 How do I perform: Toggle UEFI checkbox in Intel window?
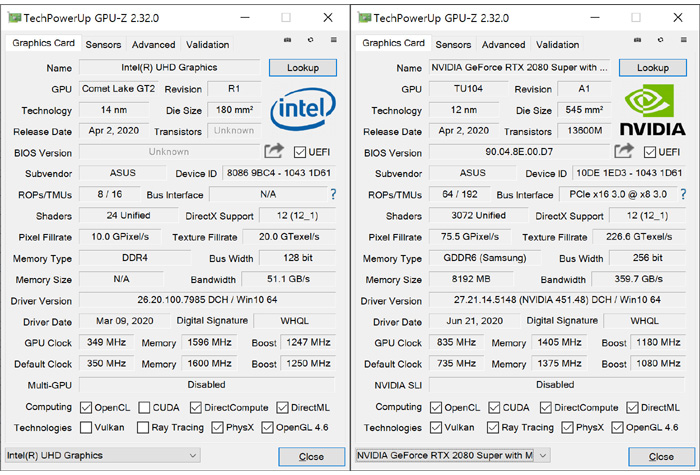300,152
